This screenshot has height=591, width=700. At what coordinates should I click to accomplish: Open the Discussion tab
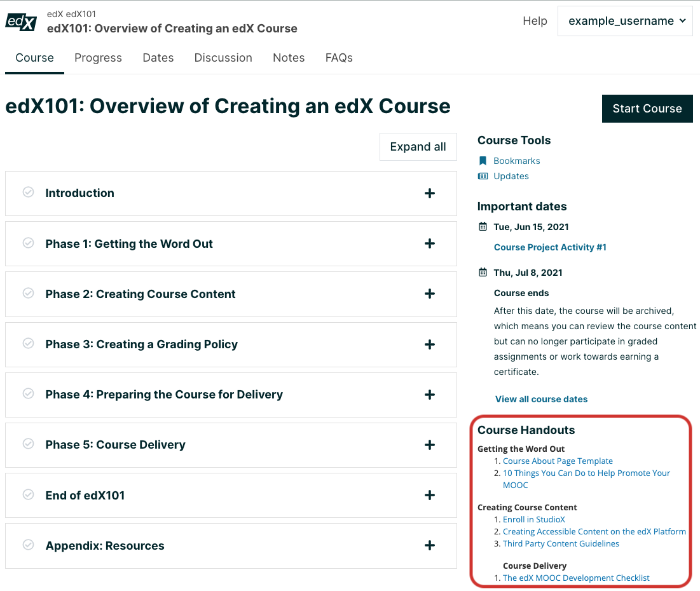[x=223, y=58]
